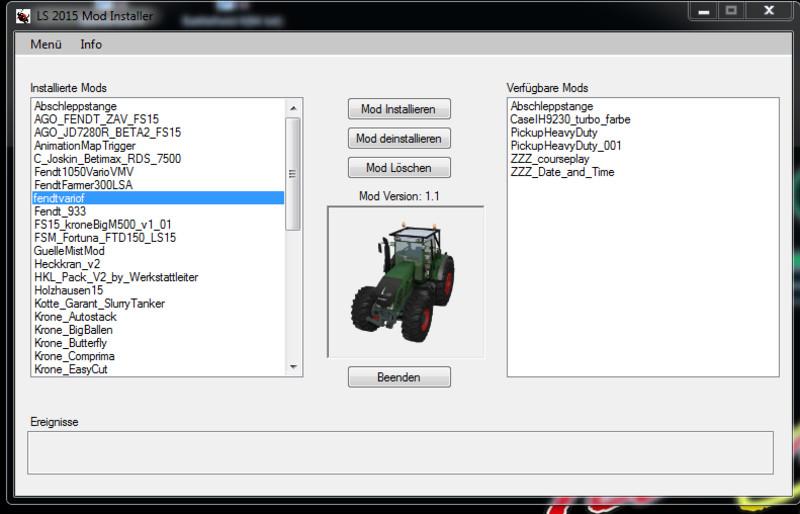Screen dimensions: 800x514
Task: Select ZZZ_courseplay in available mods
Action: point(550,159)
